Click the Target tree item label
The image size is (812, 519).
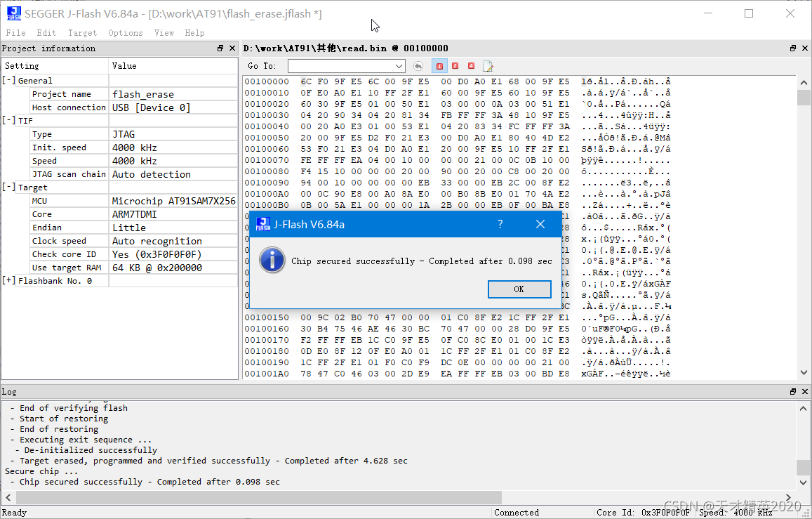32,187
